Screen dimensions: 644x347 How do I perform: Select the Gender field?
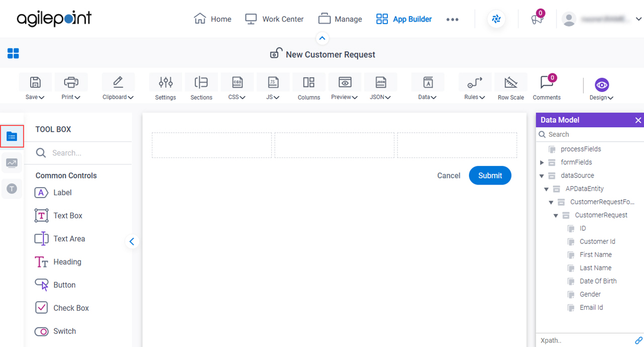590,294
